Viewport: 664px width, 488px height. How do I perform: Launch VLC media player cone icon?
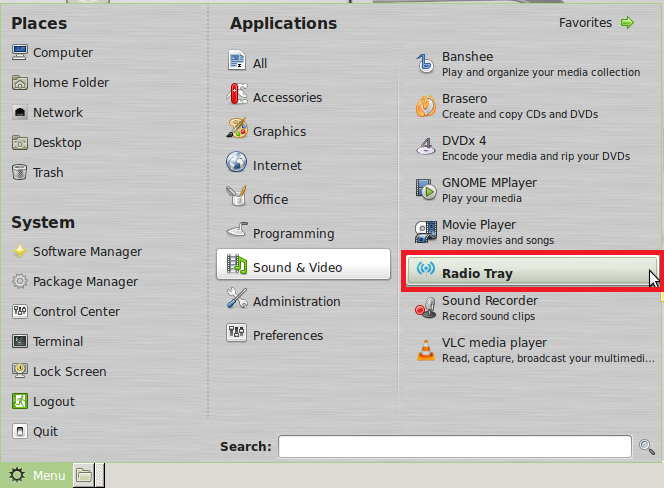coord(426,350)
